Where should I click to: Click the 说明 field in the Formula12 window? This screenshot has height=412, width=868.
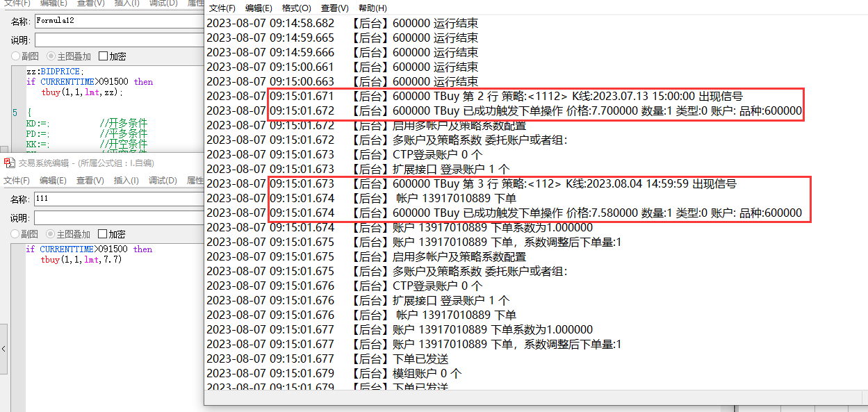point(118,40)
